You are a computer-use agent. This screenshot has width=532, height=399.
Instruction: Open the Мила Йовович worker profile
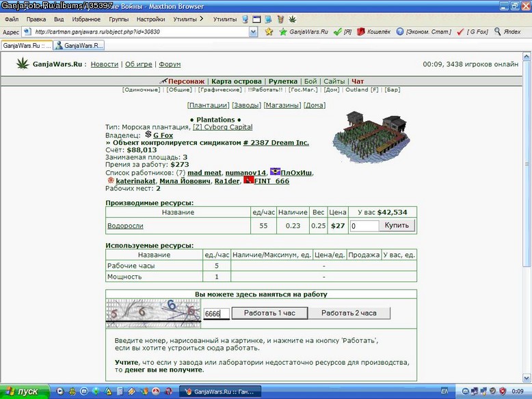point(185,181)
